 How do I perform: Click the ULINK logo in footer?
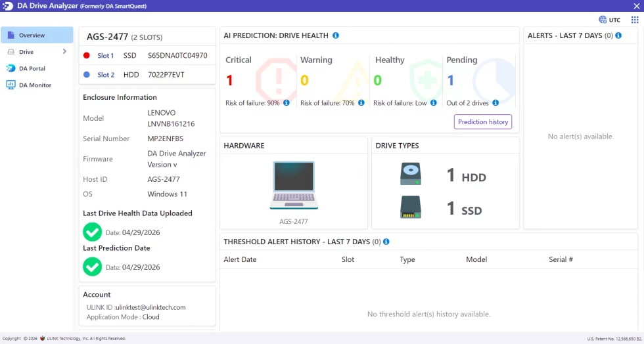[x=42, y=339]
